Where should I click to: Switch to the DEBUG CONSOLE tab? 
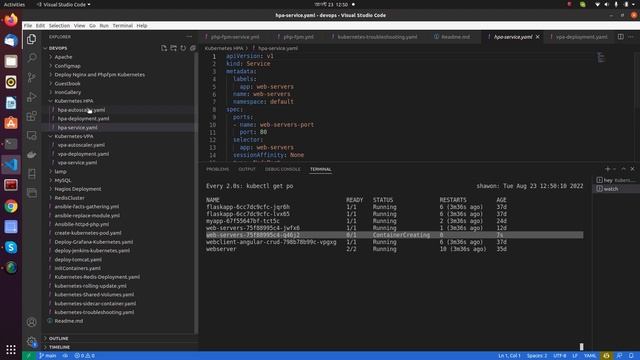coord(282,169)
